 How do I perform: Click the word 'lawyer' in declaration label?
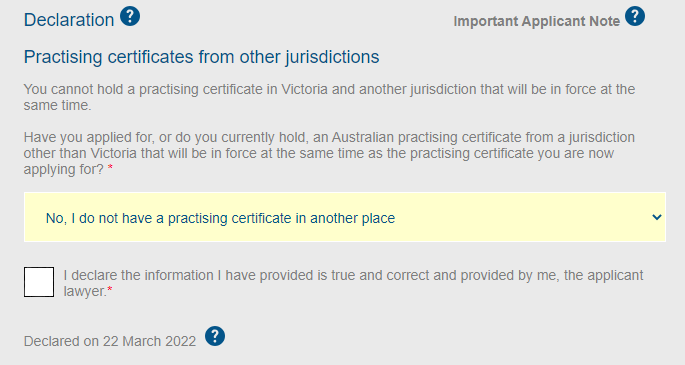coord(85,291)
